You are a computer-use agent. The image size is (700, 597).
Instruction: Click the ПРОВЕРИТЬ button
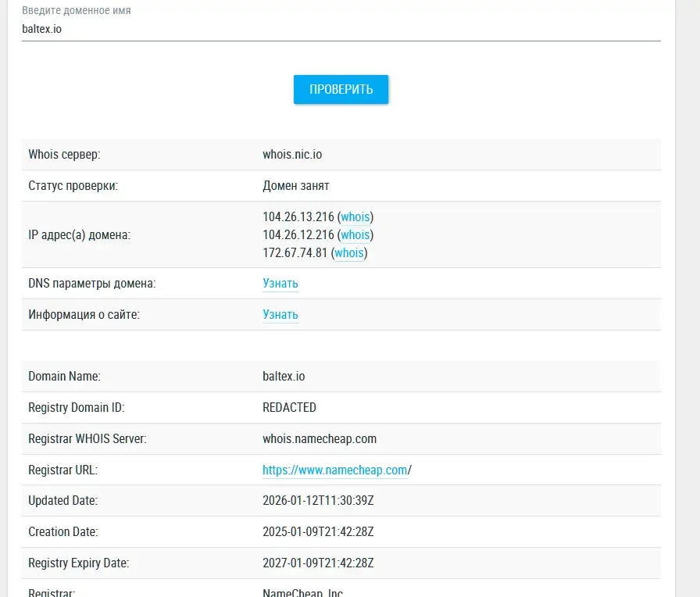coord(341,89)
